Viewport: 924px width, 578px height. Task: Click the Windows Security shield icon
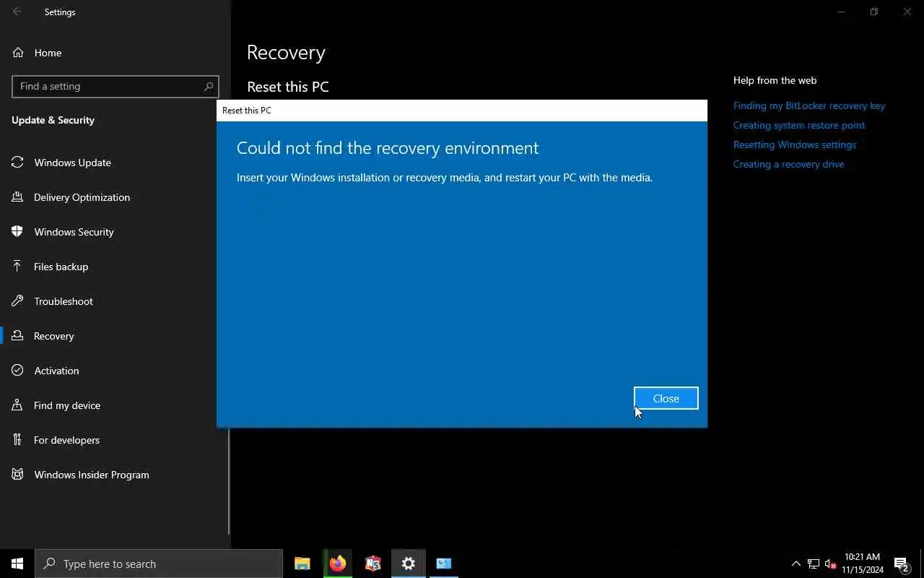(18, 232)
